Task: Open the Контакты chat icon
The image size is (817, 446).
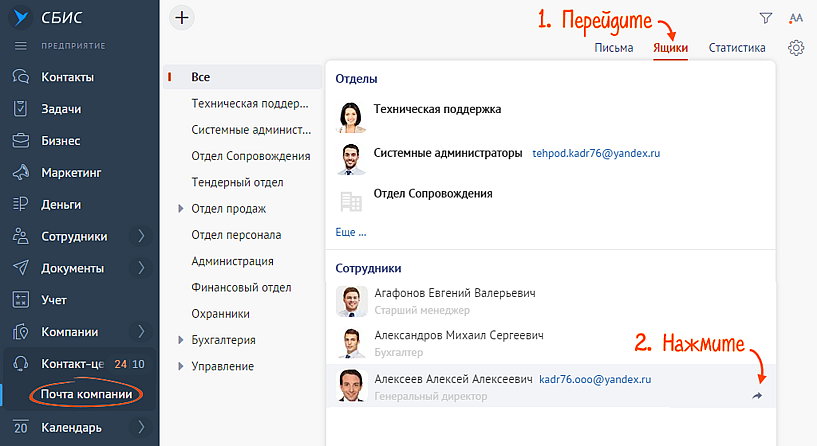Action: click(20, 77)
